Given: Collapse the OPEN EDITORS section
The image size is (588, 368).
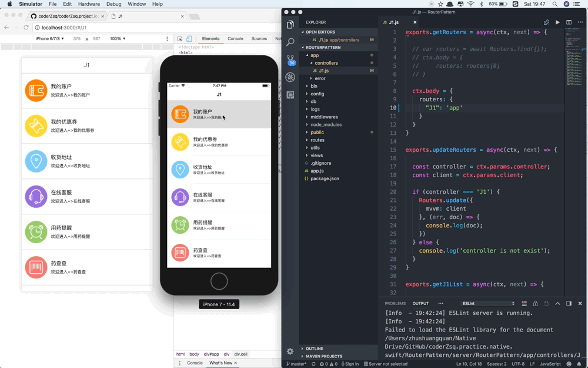Looking at the screenshot, I should 339,32.
